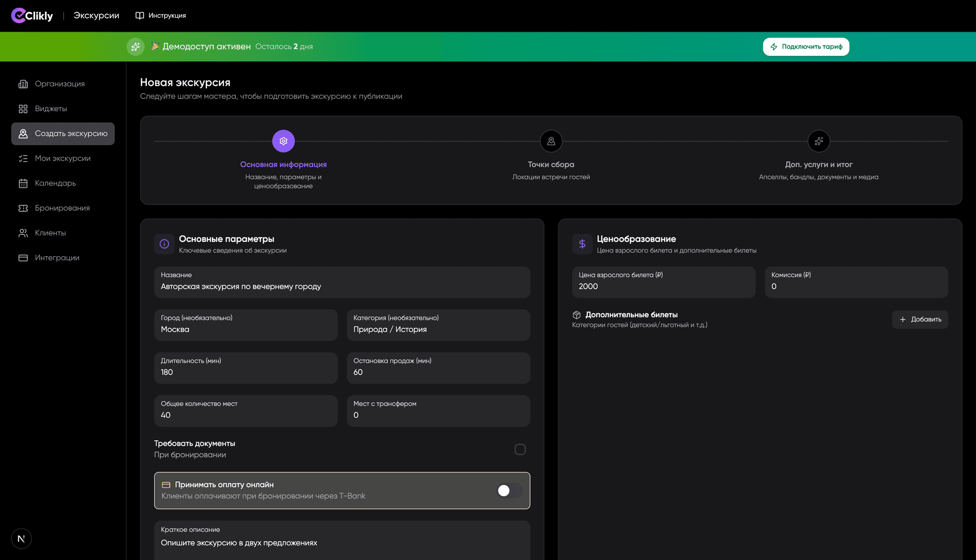This screenshot has width=976, height=560.
Task: Click the Бронирования ticket icon
Action: tap(23, 208)
